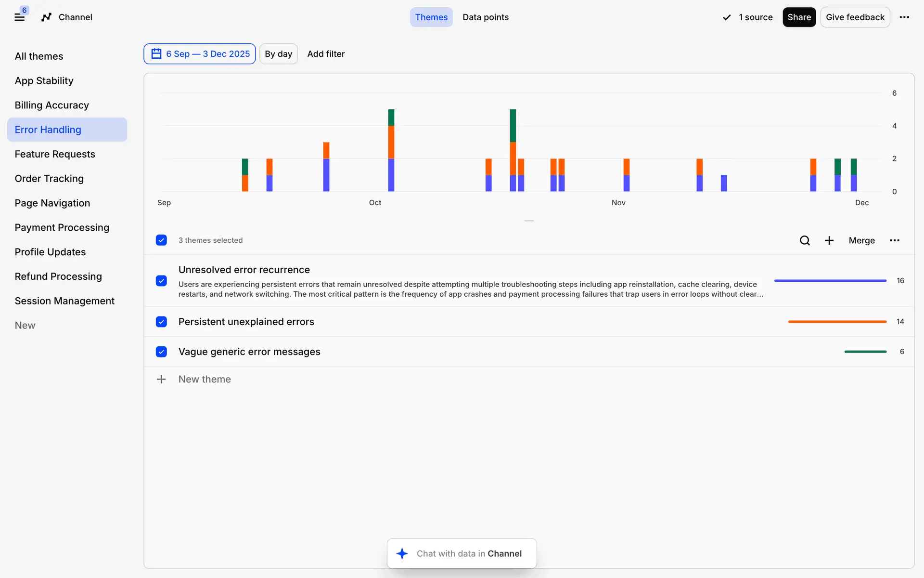The width and height of the screenshot is (924, 578).
Task: Uncheck the Persistent unexplained errors checkbox
Action: tap(161, 322)
